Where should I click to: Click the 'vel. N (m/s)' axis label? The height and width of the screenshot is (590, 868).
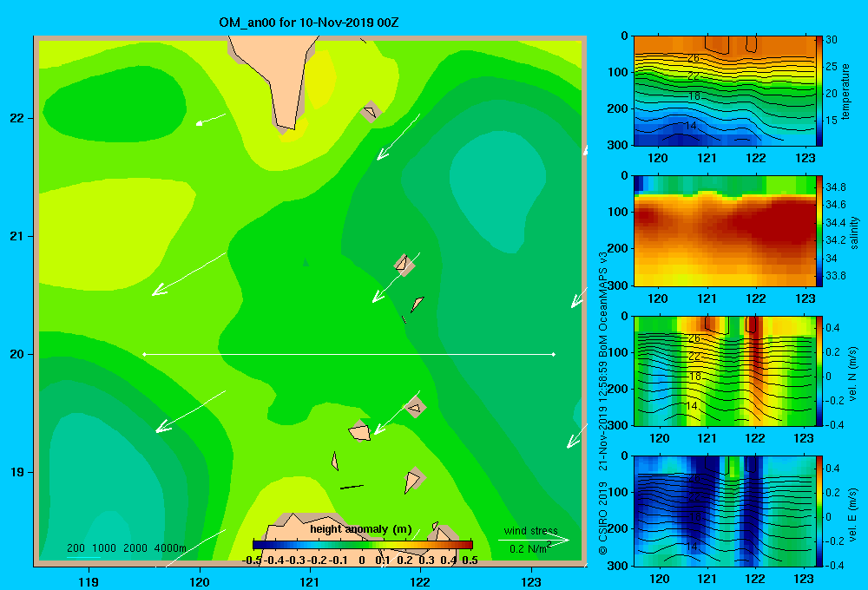(853, 374)
